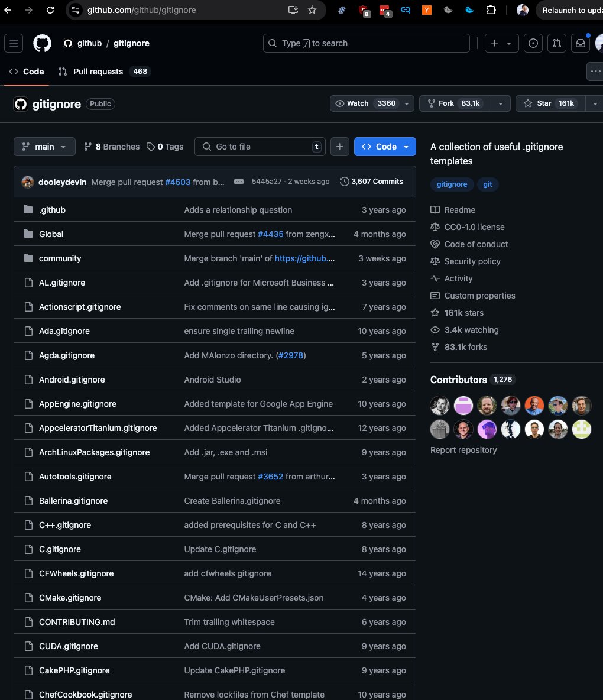
Task: Open the 0 Tags link
Action: (x=165, y=147)
